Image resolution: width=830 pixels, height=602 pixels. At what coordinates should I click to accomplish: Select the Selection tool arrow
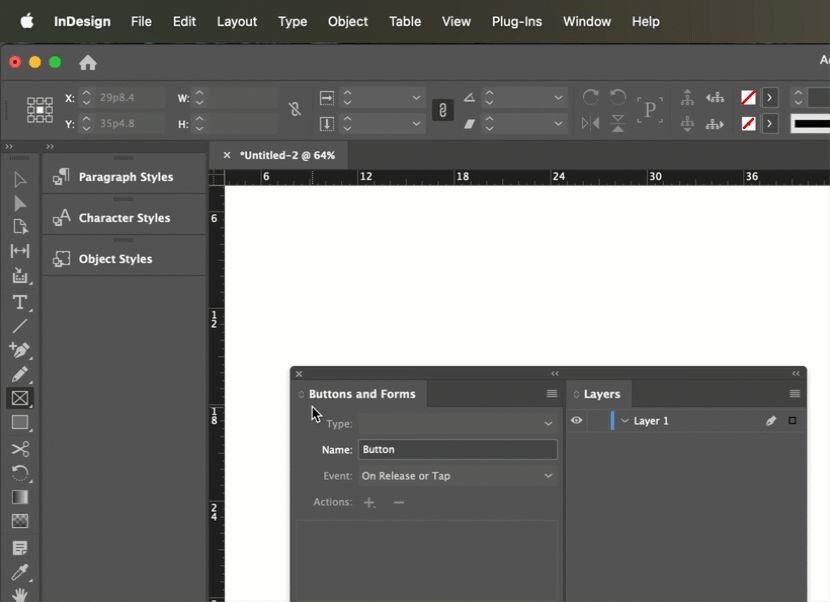[20, 179]
